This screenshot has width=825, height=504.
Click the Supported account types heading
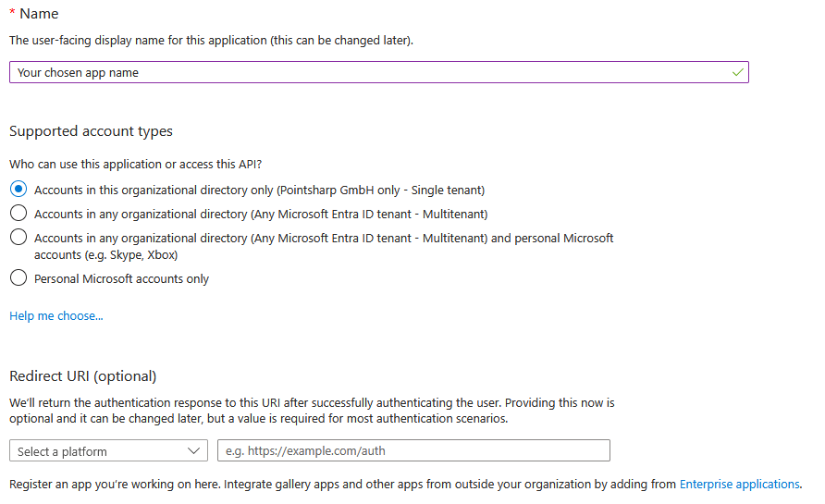coord(91,131)
